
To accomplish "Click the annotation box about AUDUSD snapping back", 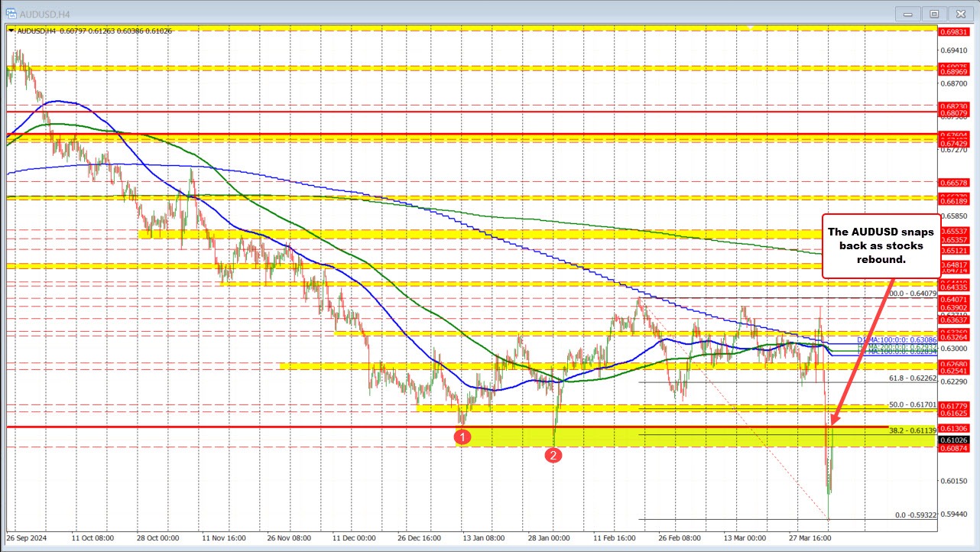I will click(x=879, y=245).
